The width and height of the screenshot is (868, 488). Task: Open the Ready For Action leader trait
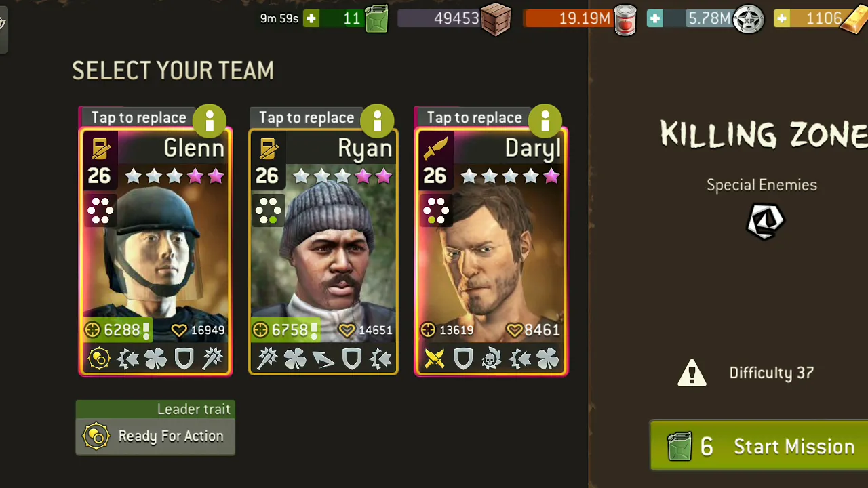(x=155, y=436)
